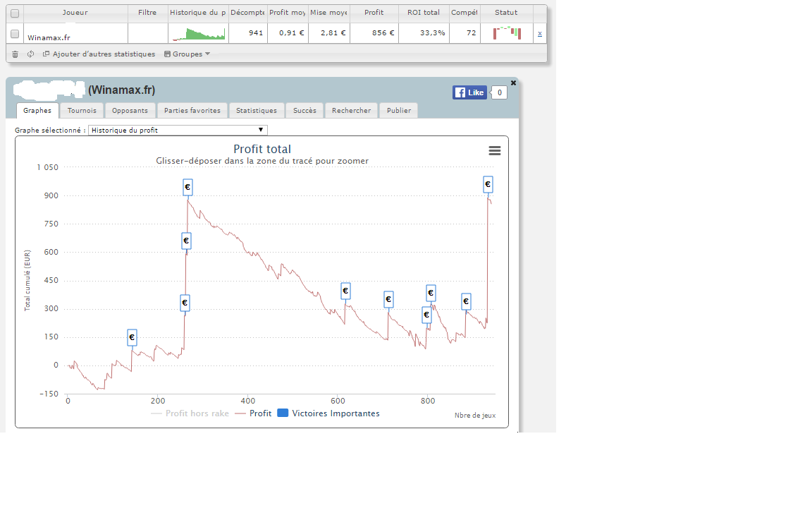
Task: Open the chart hamburger menu icon
Action: point(495,150)
